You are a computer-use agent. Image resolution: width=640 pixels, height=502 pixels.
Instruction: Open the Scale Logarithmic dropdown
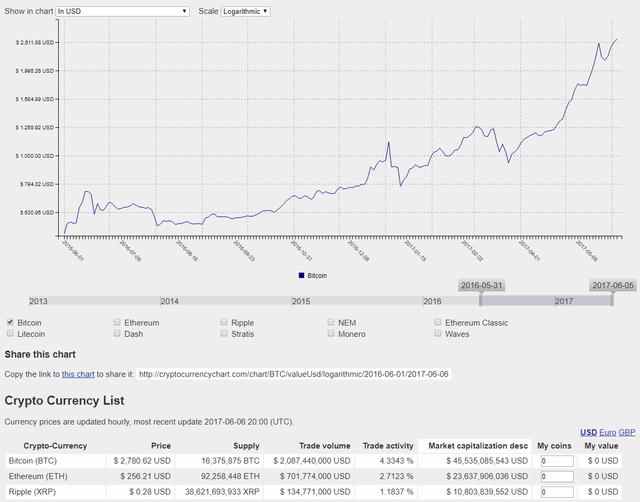245,11
